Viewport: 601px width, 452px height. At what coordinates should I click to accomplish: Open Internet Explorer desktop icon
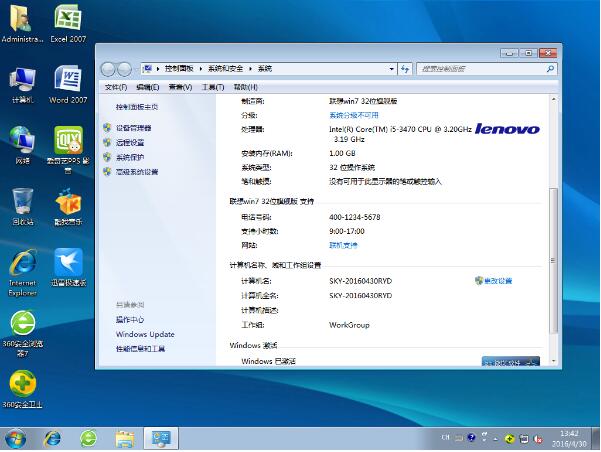pos(23,272)
